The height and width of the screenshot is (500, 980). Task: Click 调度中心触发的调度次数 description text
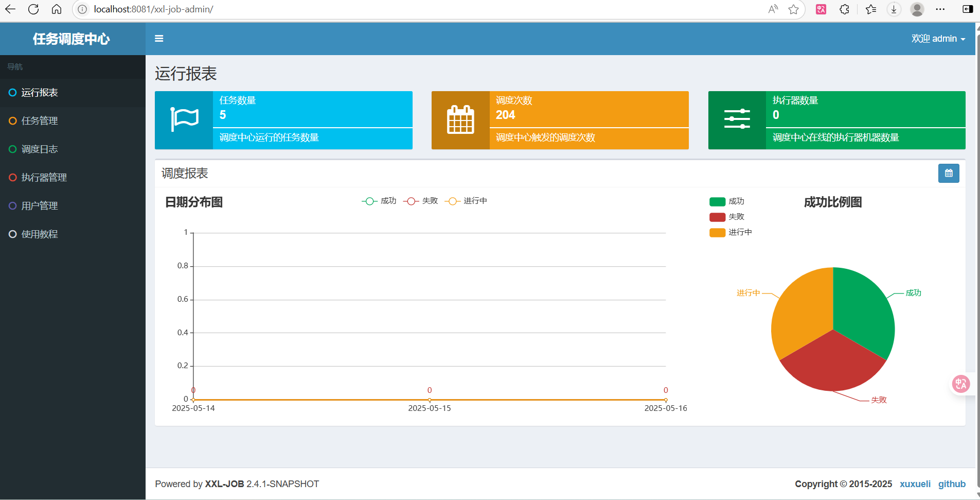(x=545, y=137)
